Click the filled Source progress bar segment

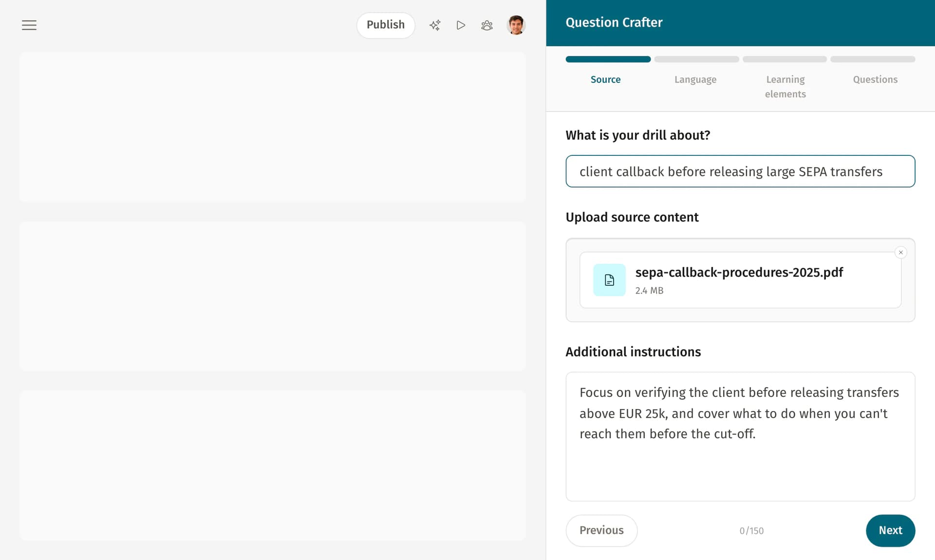tap(608, 59)
